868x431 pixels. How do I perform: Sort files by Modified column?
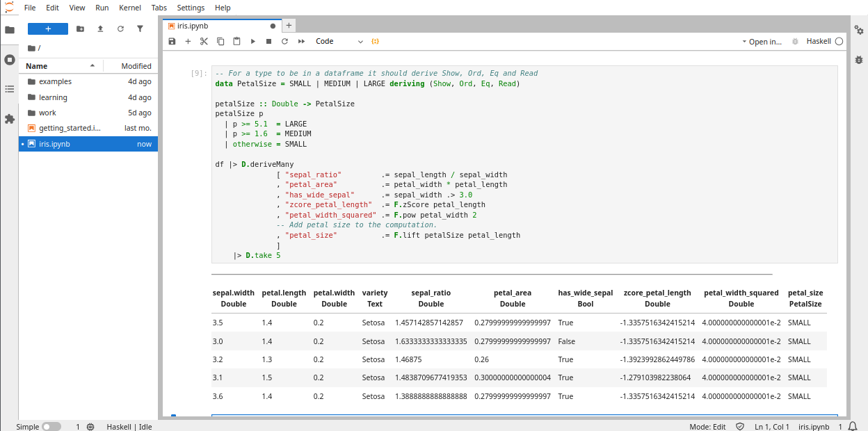131,66
